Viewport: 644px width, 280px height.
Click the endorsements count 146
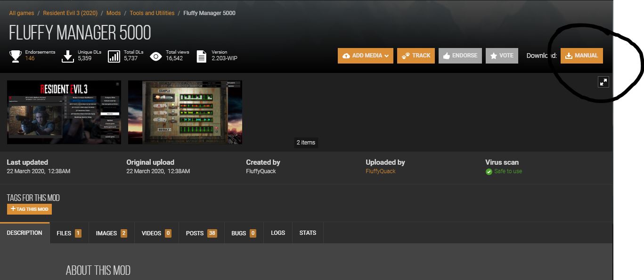[x=30, y=58]
